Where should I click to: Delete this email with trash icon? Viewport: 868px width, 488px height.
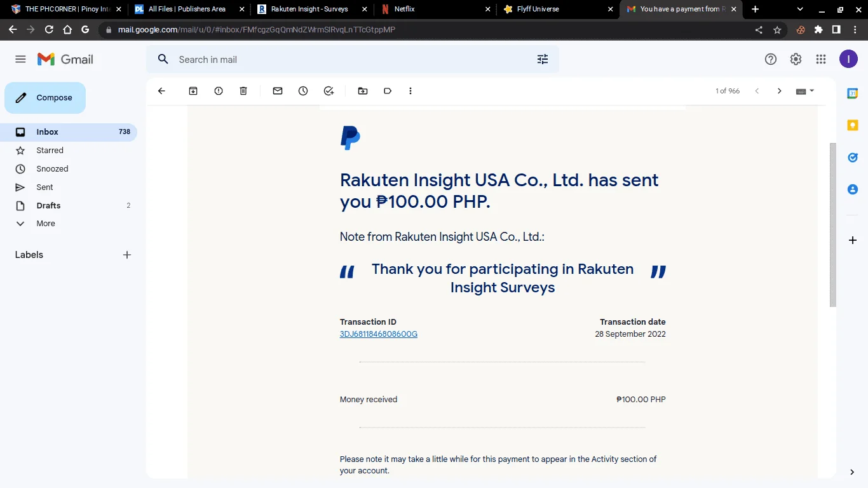tap(243, 91)
